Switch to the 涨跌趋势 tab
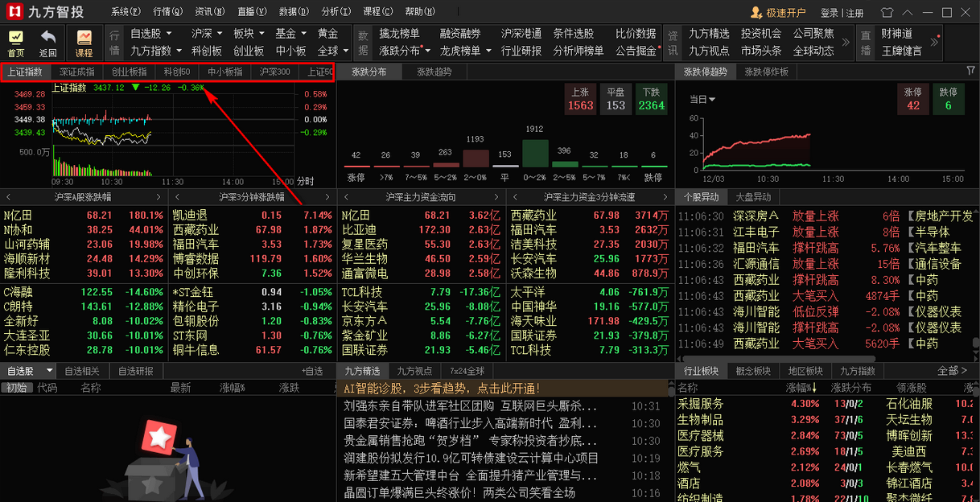This screenshot has width=980, height=502. click(434, 72)
